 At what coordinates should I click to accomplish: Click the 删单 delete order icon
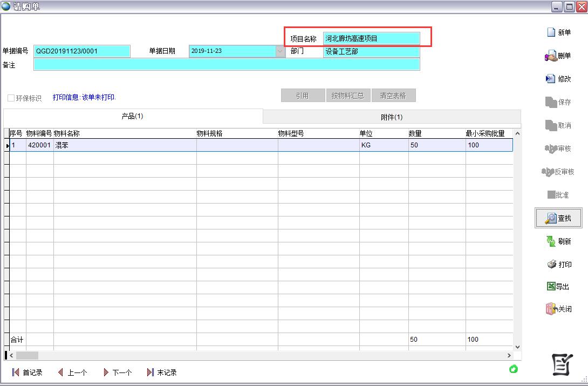coord(550,56)
